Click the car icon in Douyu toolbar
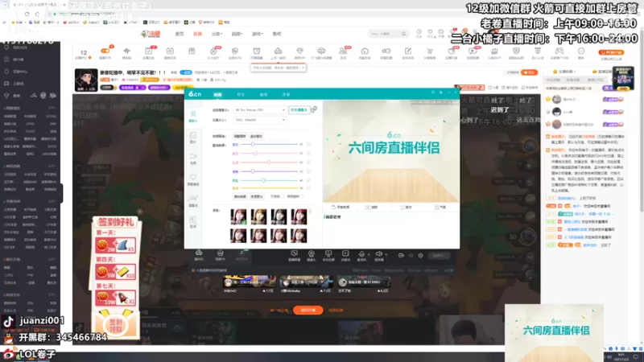 (278, 52)
